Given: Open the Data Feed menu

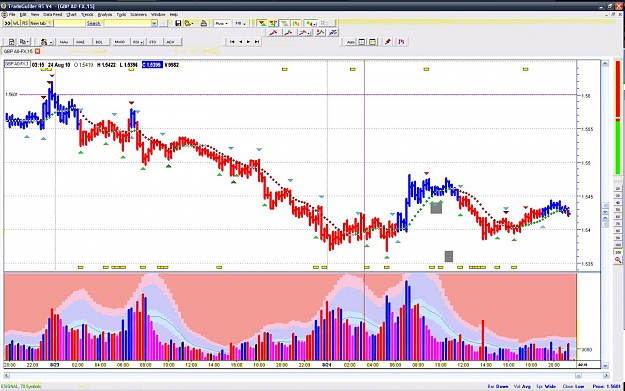Looking at the screenshot, I should [x=53, y=14].
